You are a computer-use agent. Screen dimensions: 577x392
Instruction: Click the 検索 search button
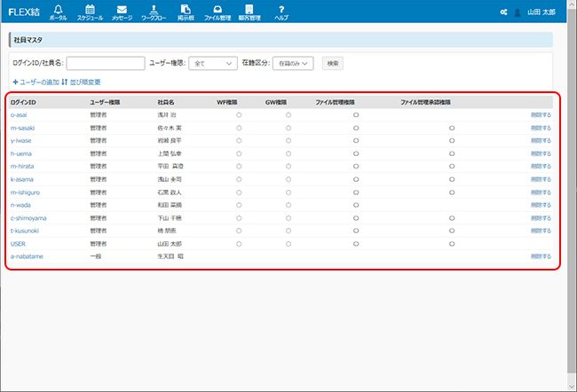coord(333,63)
